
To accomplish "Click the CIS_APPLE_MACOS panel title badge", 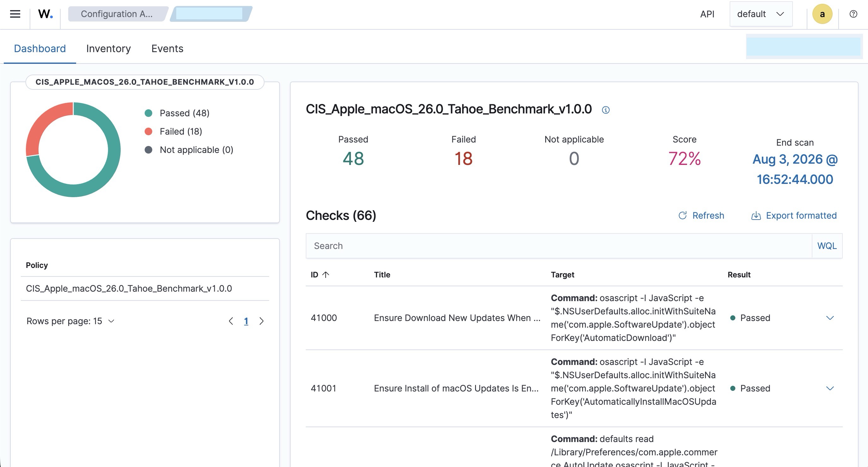I will [x=145, y=82].
